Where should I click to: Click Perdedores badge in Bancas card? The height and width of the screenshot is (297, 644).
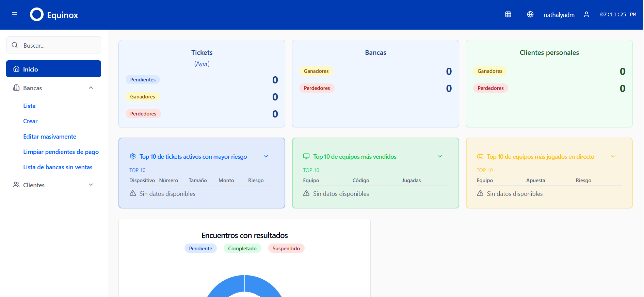pos(317,88)
